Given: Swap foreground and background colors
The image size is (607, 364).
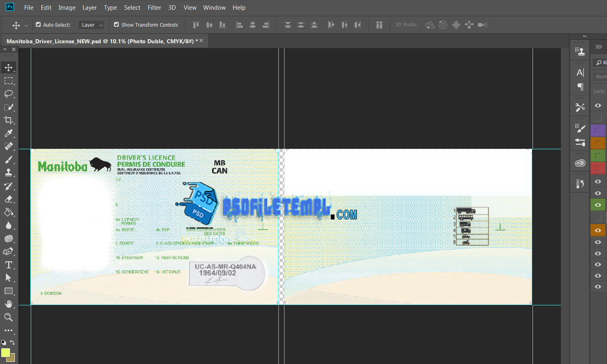Looking at the screenshot, I should (12, 342).
